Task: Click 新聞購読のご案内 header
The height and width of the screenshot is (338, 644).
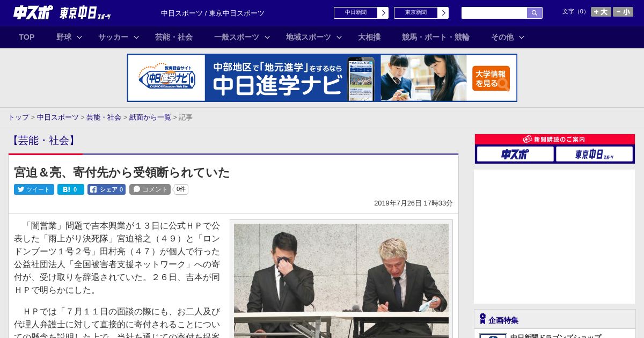Action: pos(555,139)
